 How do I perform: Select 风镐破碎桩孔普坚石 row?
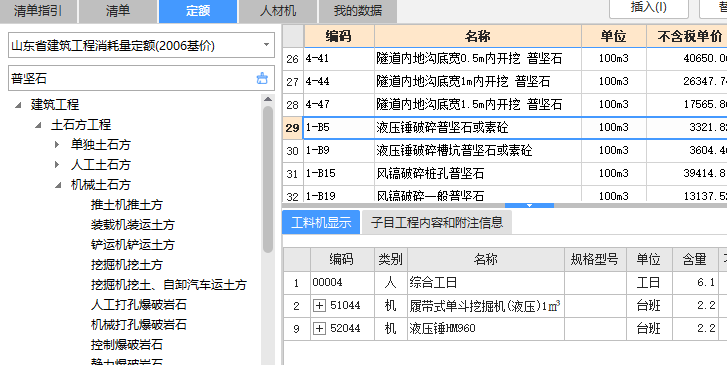[478, 173]
